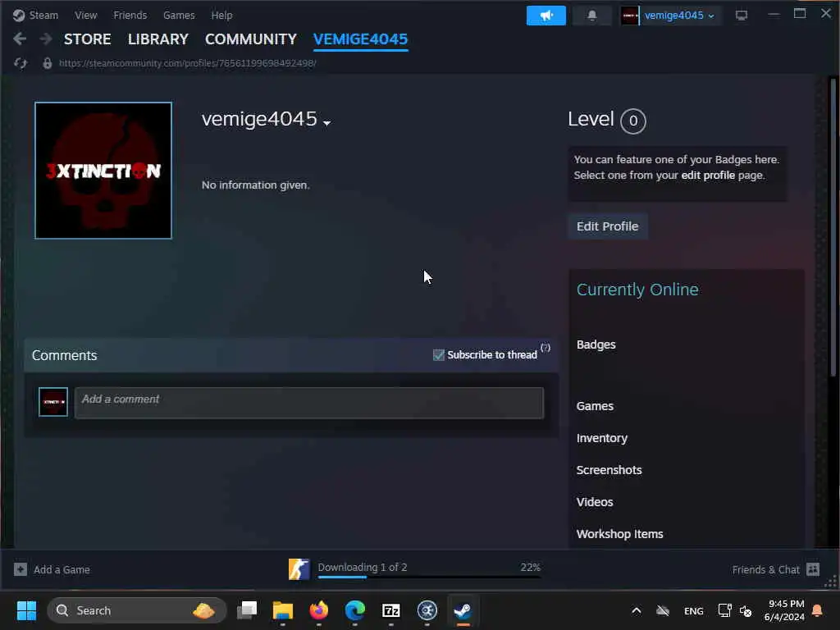Screen dimensions: 840x630
Task: Go forward with the forward arrow
Action: tap(46, 39)
